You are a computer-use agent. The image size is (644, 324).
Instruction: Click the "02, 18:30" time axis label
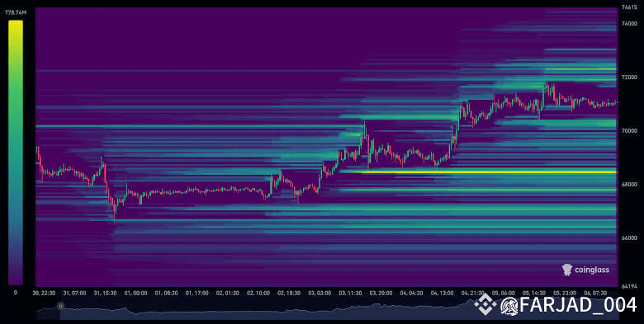click(289, 293)
